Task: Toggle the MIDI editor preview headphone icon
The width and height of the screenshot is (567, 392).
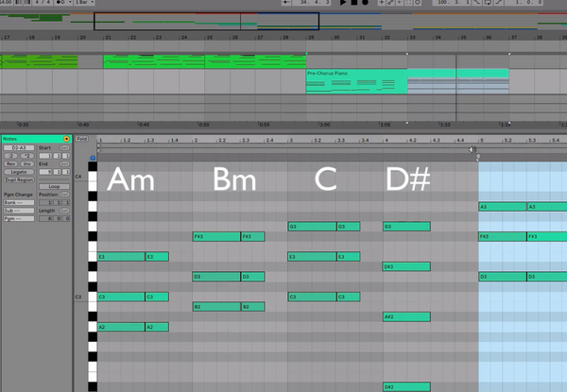Action: tap(93, 158)
